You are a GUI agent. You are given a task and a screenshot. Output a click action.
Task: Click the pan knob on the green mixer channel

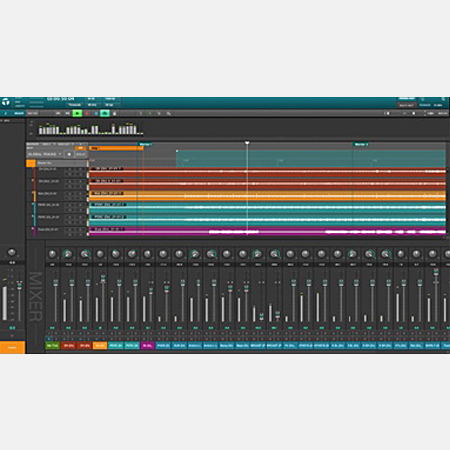(x=52, y=254)
